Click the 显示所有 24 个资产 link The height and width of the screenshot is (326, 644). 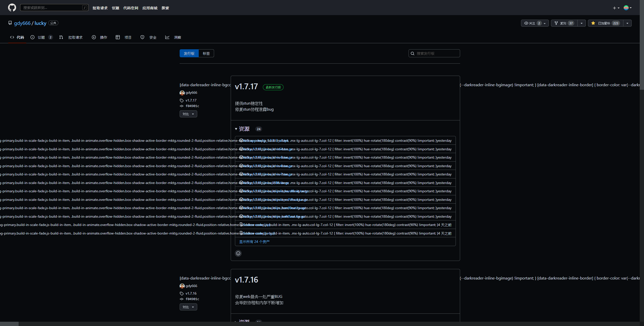pos(254,242)
